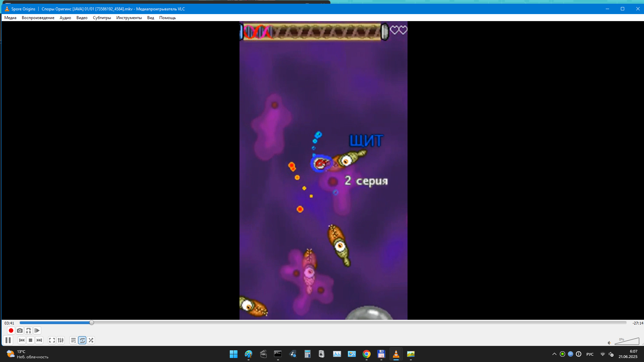The width and height of the screenshot is (644, 362).
Task: Expand the Воспроизведение menu
Action: [x=38, y=18]
